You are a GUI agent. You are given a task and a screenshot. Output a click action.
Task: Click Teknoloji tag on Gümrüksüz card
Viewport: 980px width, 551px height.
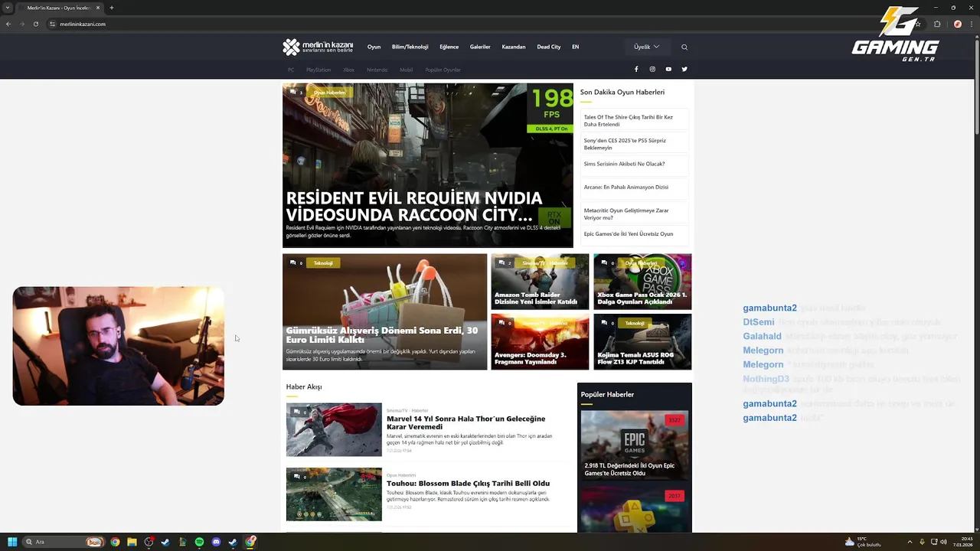coord(323,263)
